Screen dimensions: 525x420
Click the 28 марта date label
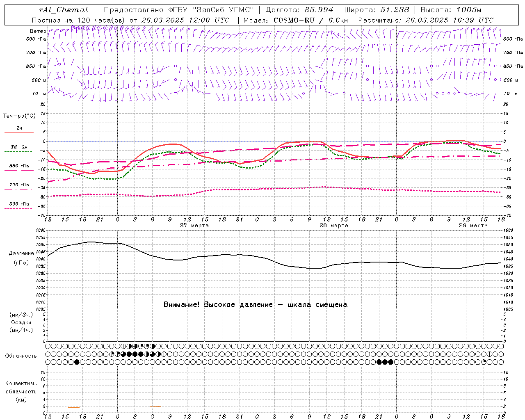(x=334, y=225)
